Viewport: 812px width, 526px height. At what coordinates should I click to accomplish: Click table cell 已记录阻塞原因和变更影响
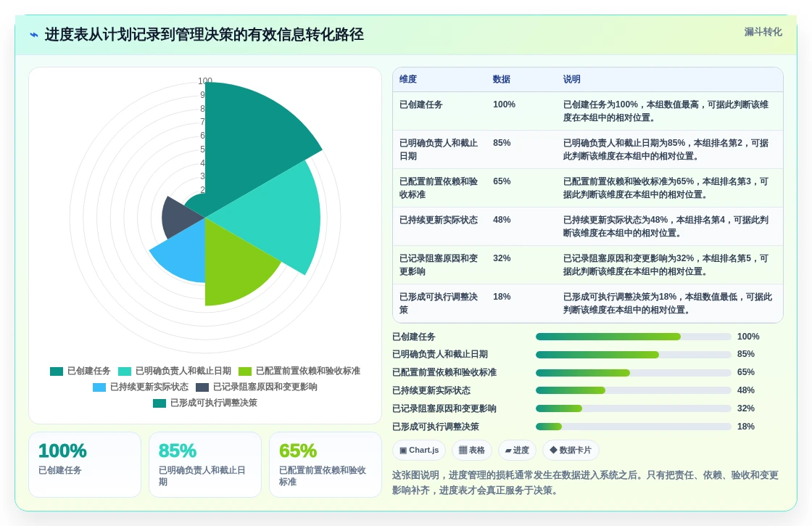(x=439, y=265)
